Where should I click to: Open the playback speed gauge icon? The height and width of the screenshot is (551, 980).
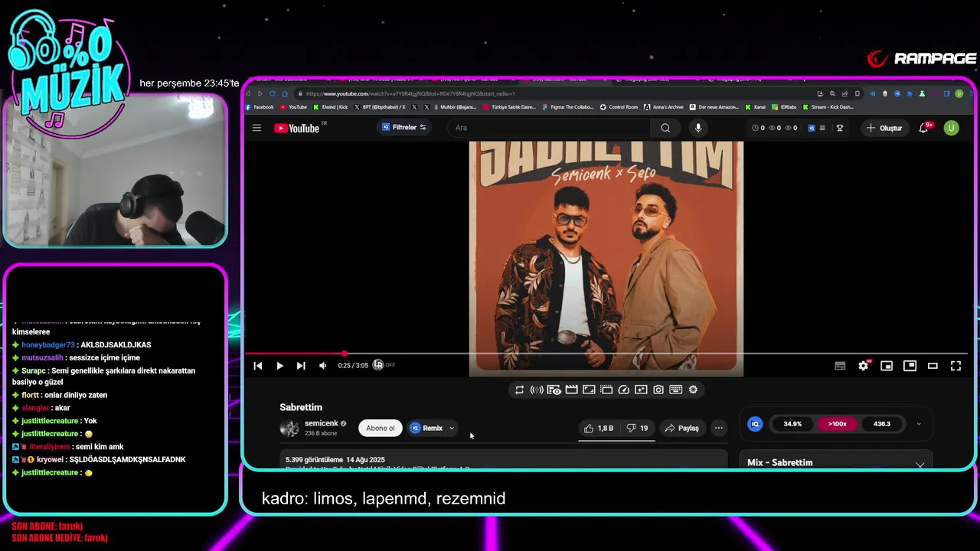(x=623, y=390)
